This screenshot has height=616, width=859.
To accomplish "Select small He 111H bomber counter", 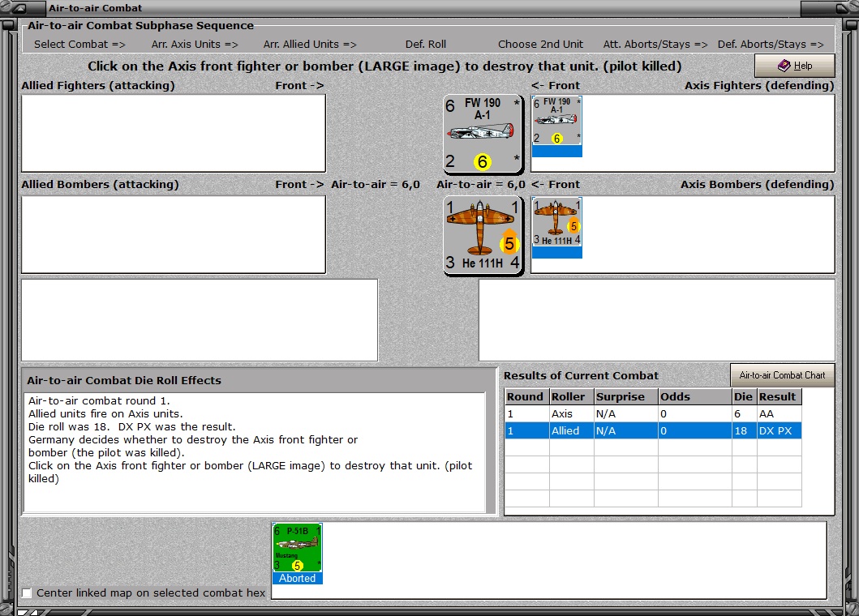I will (556, 228).
